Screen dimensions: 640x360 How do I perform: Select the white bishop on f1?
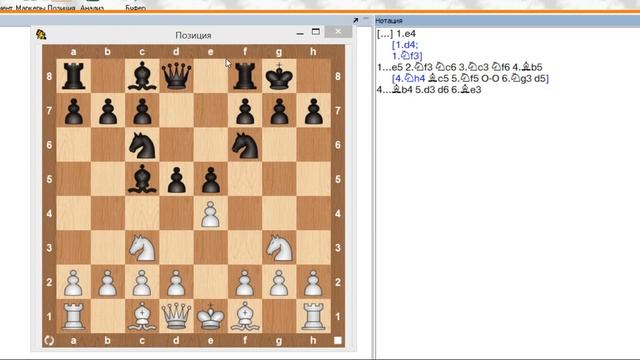pyautogui.click(x=245, y=316)
